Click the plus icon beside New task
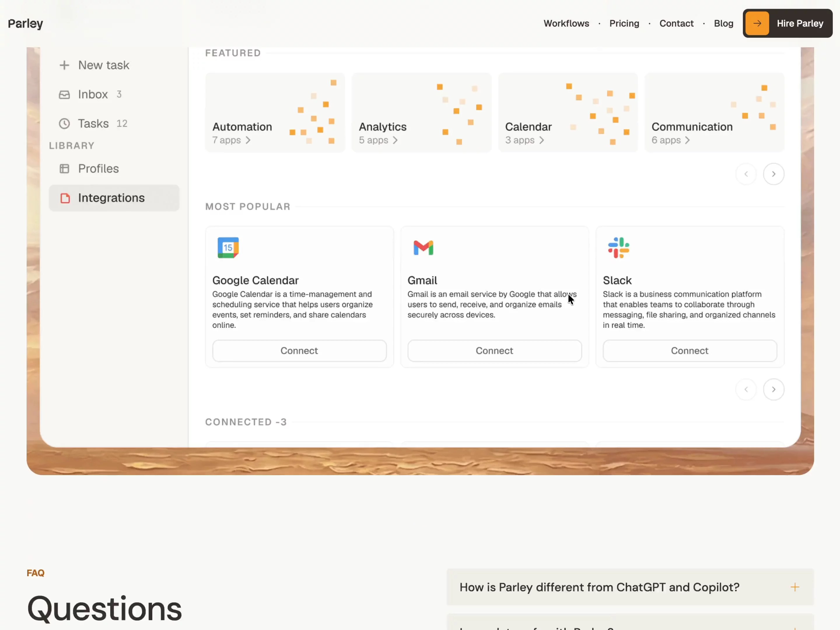Screen dimensions: 840x630 pos(64,65)
